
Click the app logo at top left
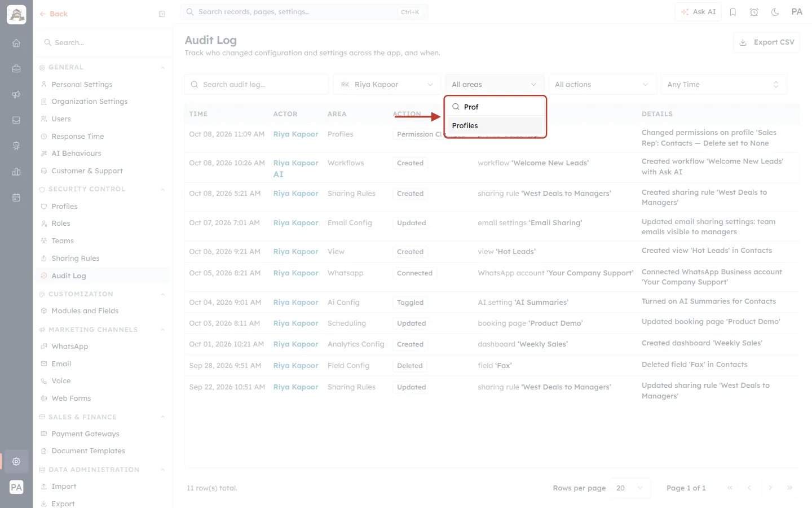click(x=16, y=15)
